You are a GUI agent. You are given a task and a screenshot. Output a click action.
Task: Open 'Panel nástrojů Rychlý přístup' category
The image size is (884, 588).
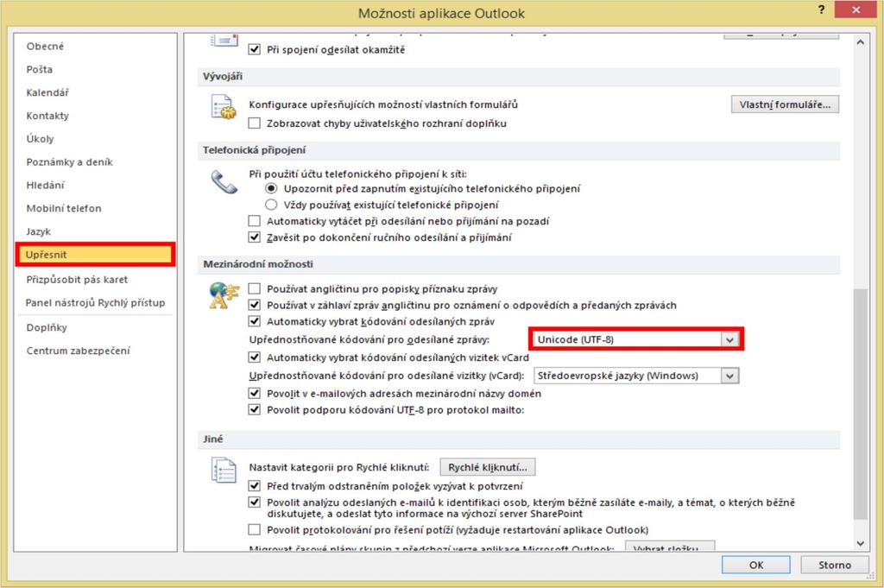point(95,303)
